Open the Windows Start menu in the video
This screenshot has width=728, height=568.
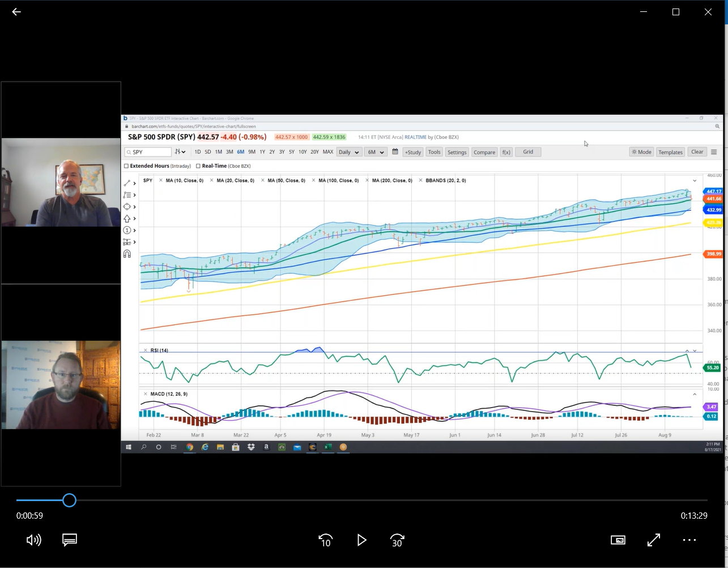pyautogui.click(x=129, y=447)
